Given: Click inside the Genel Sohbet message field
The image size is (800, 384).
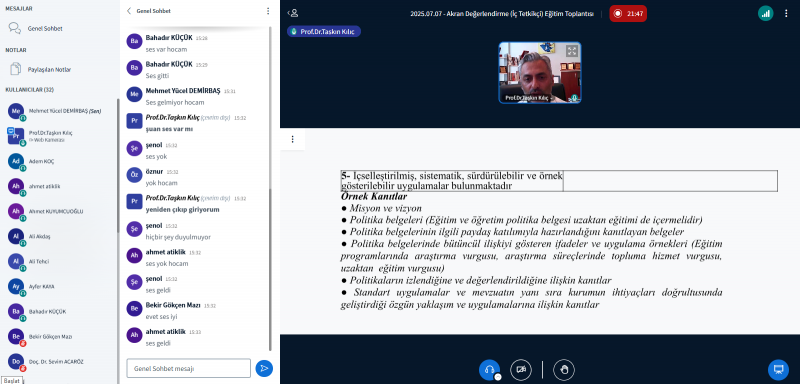Looking at the screenshot, I should (x=188, y=368).
